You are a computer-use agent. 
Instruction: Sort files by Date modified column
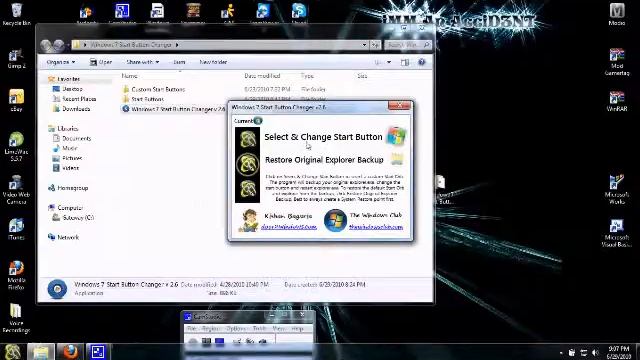click(x=262, y=76)
